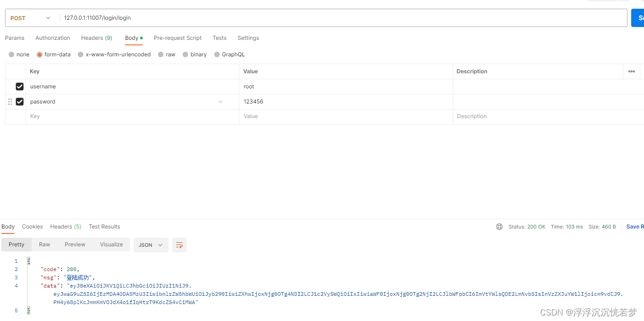Toggle line wrapping icon next to JSON dropdown
This screenshot has width=644, height=321.
179,245
